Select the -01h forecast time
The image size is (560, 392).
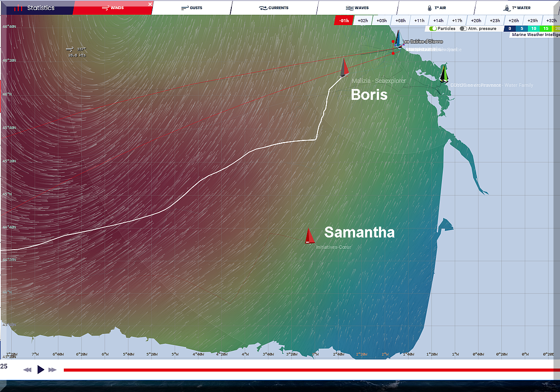tap(344, 20)
